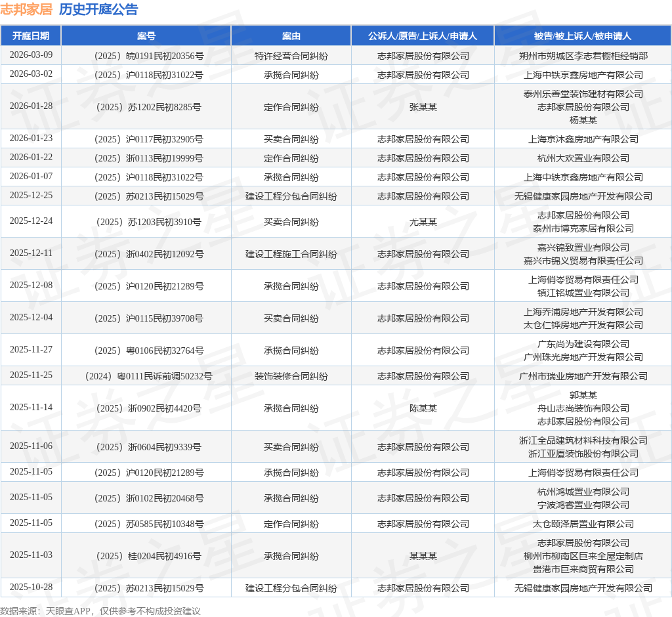Click defendant 朔州市朔城区李志君橱柜经销部
This screenshot has height=617, width=672.
click(x=583, y=56)
